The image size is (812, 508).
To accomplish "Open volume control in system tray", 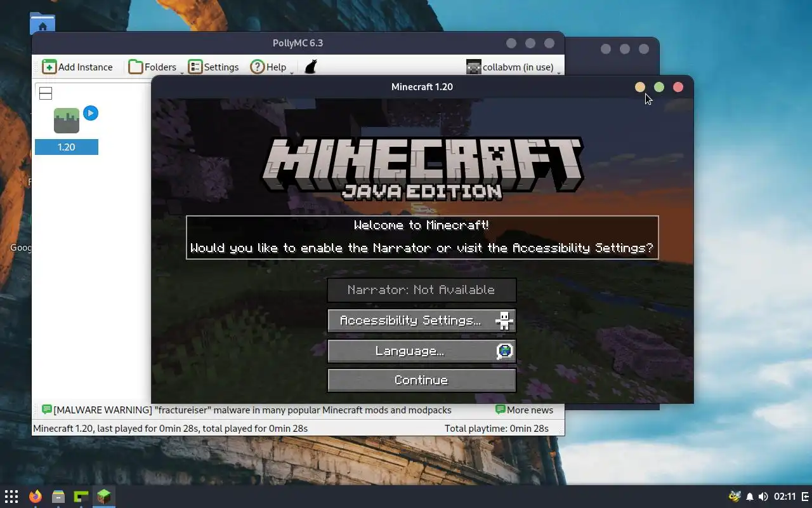I will [763, 496].
